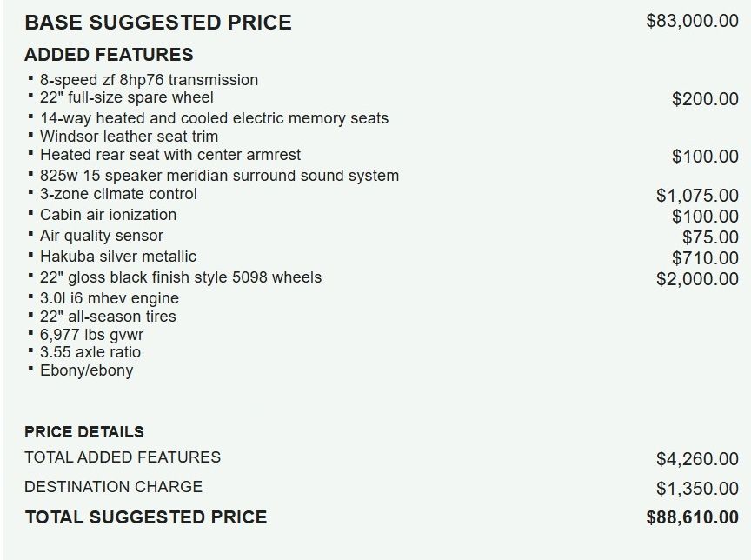Click the Cabin air ionization feature

(108, 215)
